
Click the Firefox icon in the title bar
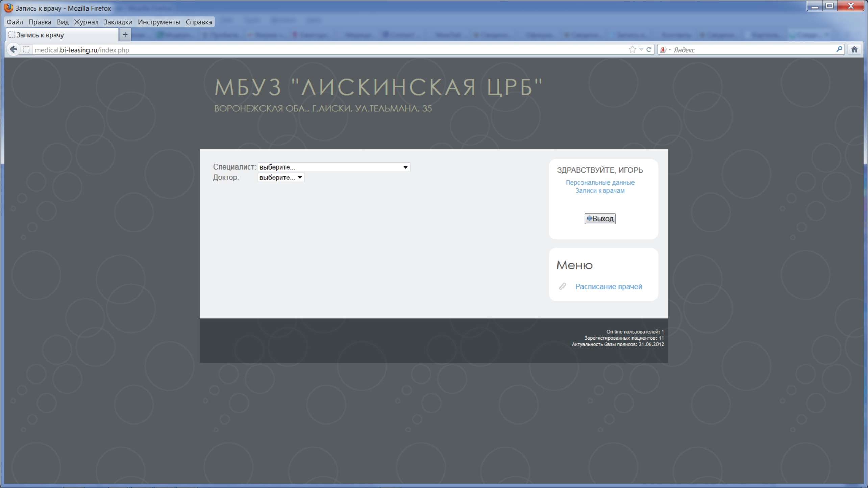tap(8, 8)
